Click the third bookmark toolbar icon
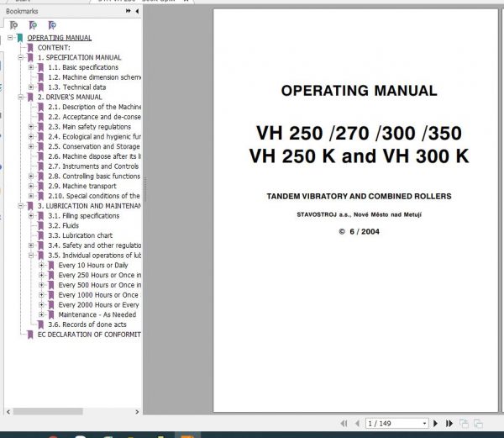 52,25
